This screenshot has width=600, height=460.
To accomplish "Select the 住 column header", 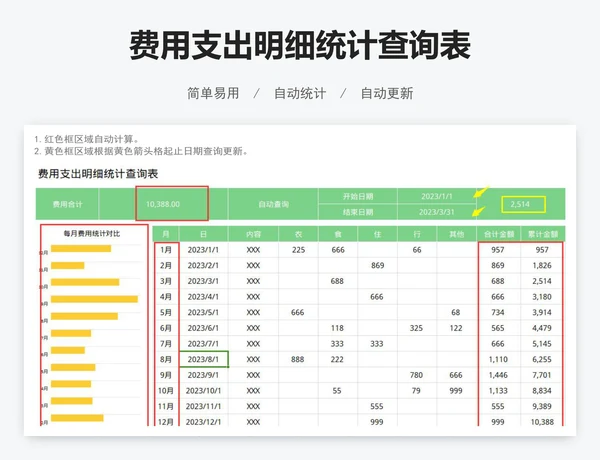I will pos(377,234).
